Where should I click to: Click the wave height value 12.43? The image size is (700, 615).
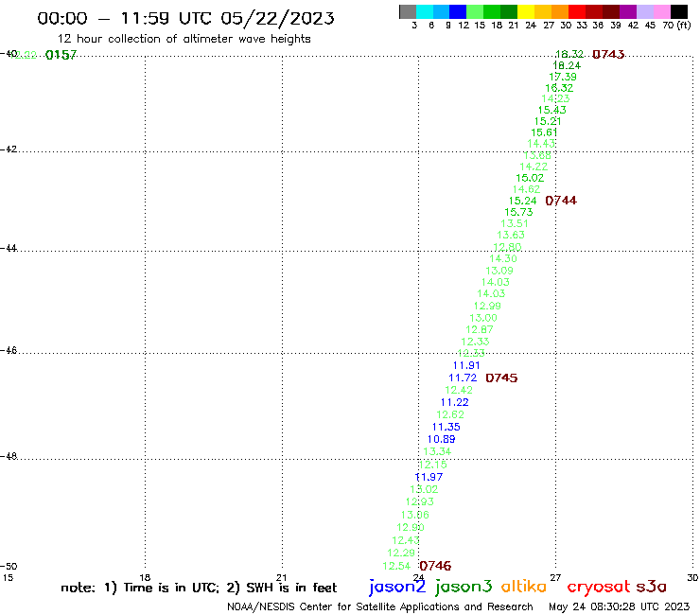[406, 540]
